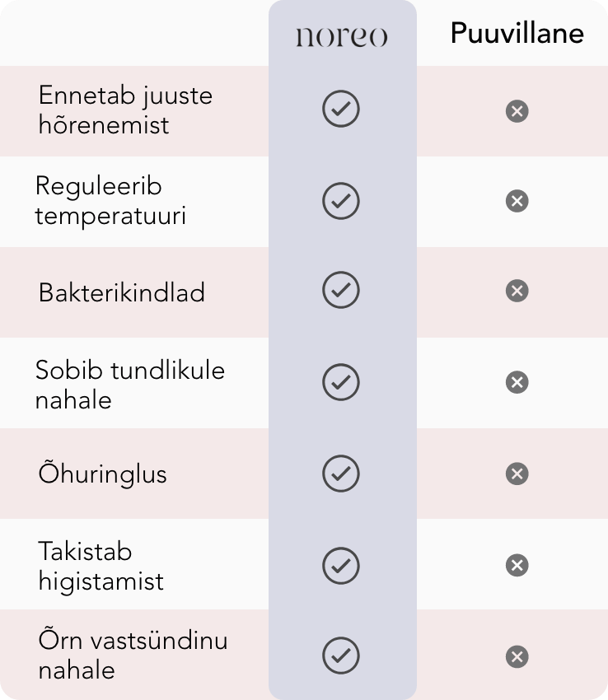Click the X icon for Bakterikindlad
This screenshot has width=608, height=700.
[517, 291]
